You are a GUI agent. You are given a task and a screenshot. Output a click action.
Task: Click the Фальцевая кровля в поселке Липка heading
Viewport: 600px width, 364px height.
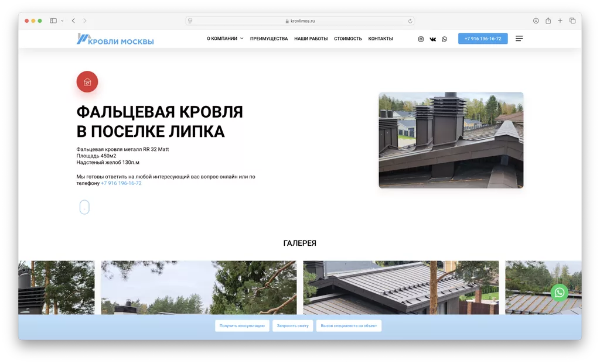pos(159,122)
